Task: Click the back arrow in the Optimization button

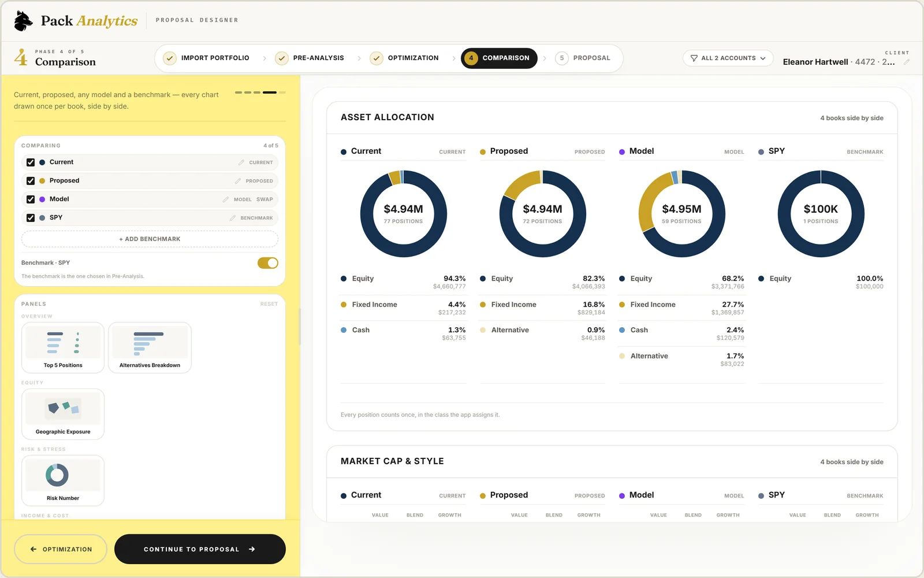Action: pos(33,549)
